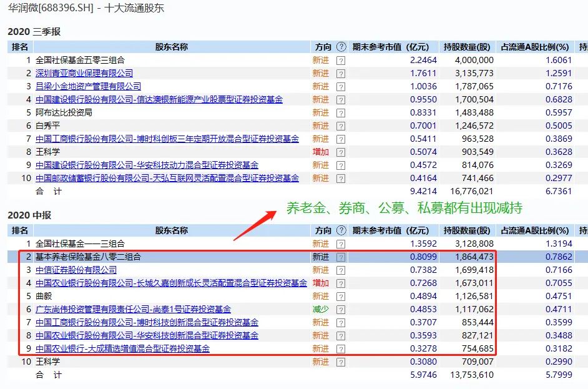Image resolution: width=588 pixels, height=389 pixels.
Task: Click help icon in 博时科技创新混合型 fund row
Action: click(x=340, y=323)
